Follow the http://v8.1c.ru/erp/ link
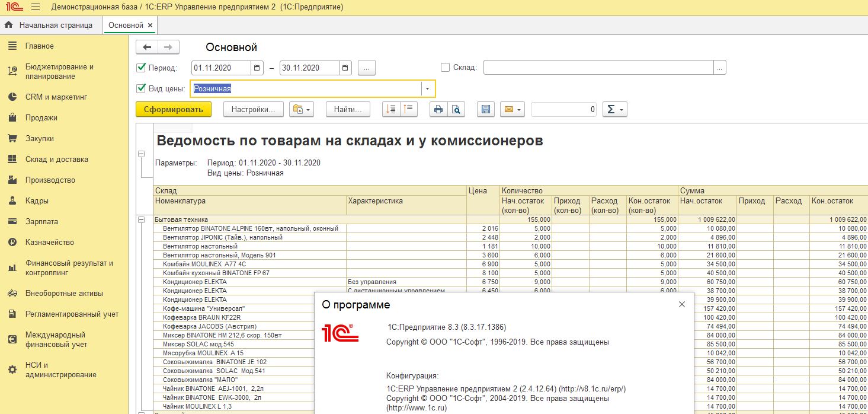Screen dimensions: 868x414 tap(592, 389)
